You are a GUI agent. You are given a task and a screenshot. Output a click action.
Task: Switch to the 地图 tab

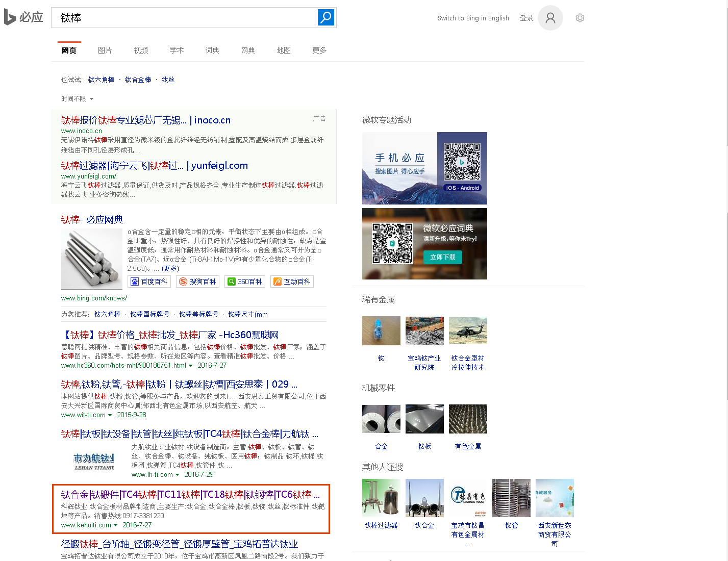tap(284, 50)
